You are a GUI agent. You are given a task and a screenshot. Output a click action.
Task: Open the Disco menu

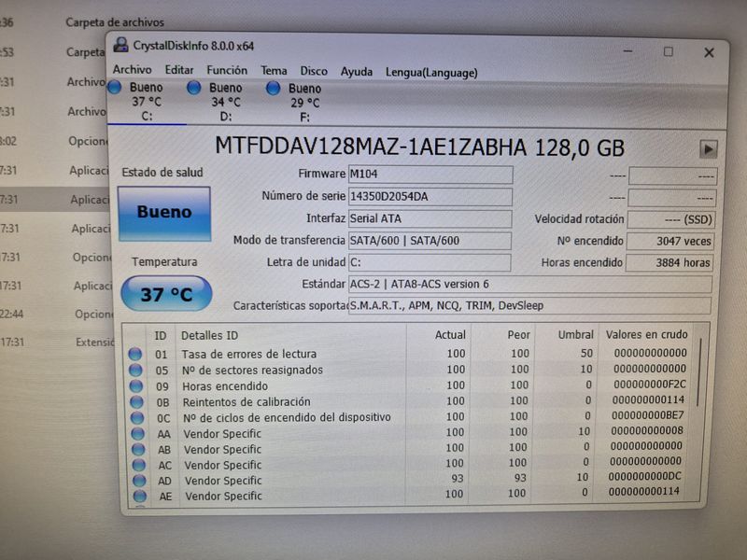[314, 72]
